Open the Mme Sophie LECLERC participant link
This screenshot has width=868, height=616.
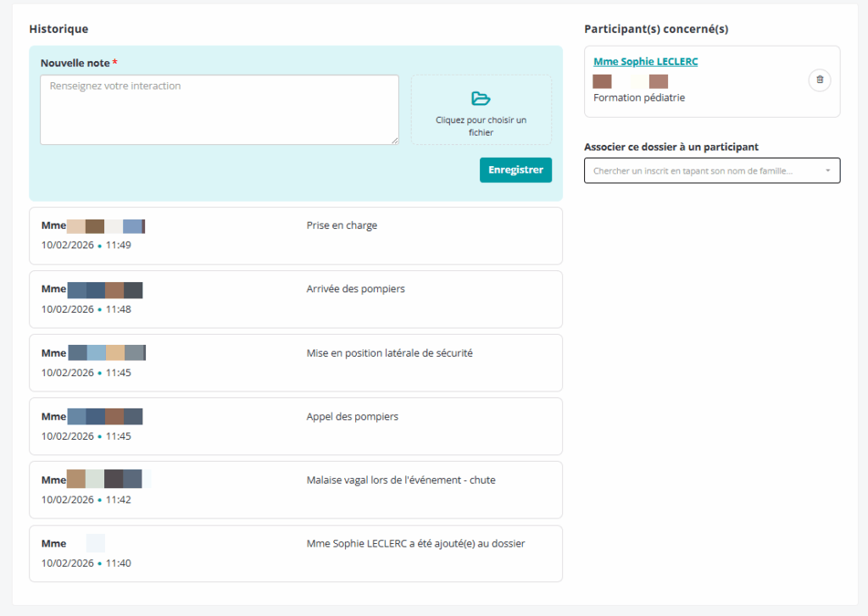click(645, 62)
